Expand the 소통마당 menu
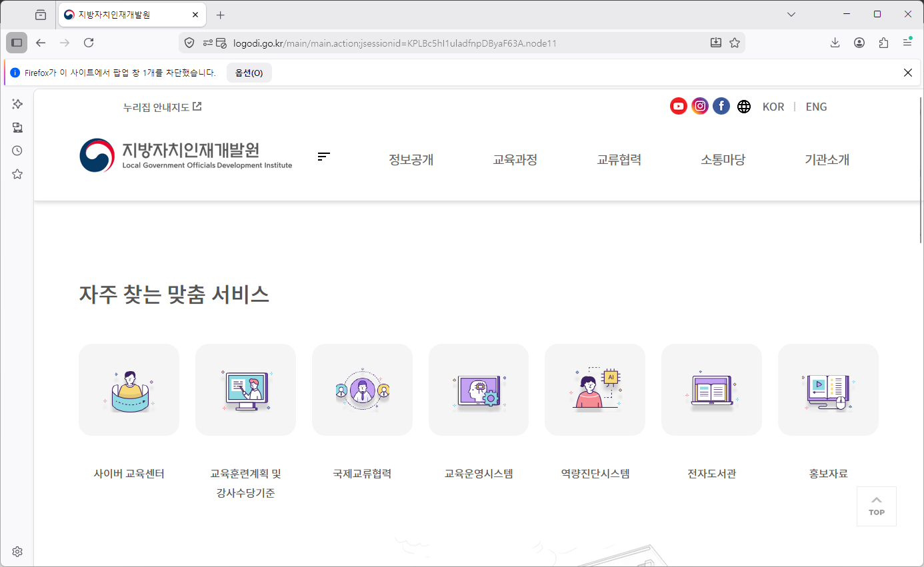 (723, 160)
